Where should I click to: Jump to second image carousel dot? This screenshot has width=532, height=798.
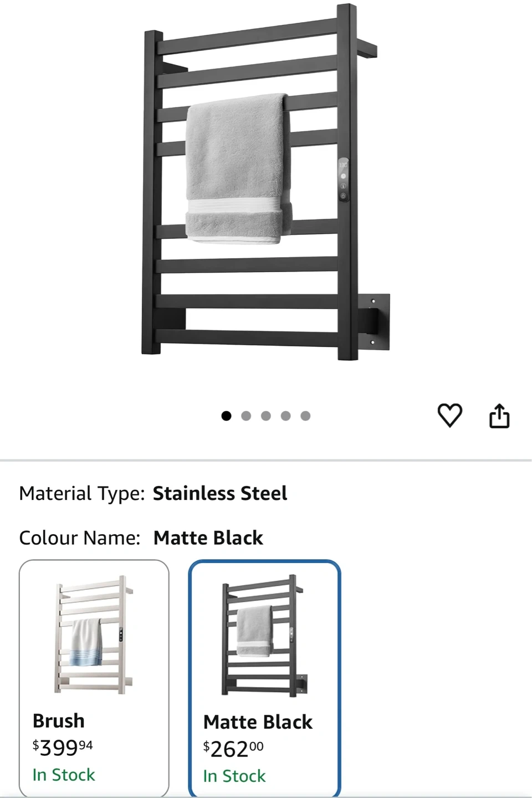pyautogui.click(x=246, y=416)
